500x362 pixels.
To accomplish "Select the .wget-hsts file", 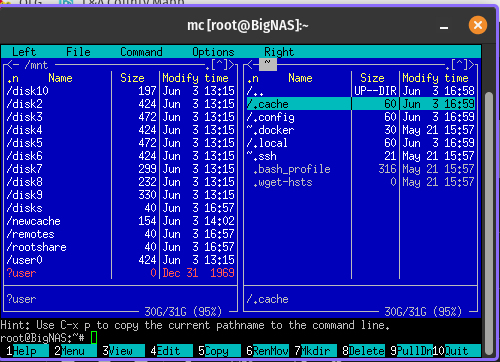I will coord(361,182).
